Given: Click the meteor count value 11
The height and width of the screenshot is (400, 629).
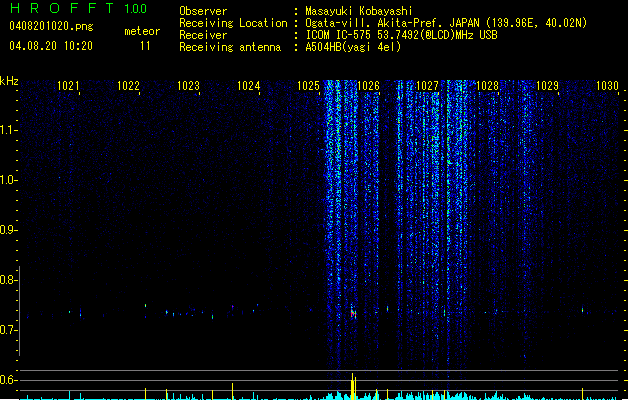Looking at the screenshot, I should 145,46.
